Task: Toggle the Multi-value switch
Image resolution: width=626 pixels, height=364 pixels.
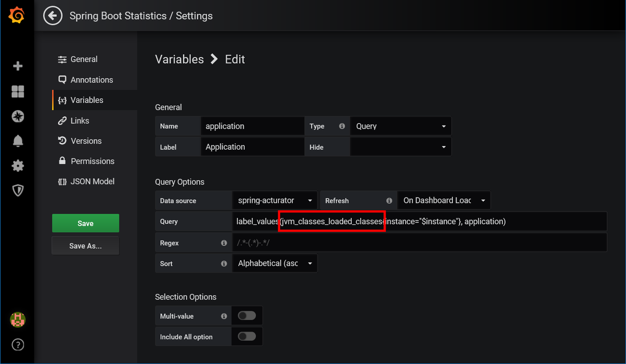Action: [x=247, y=316]
